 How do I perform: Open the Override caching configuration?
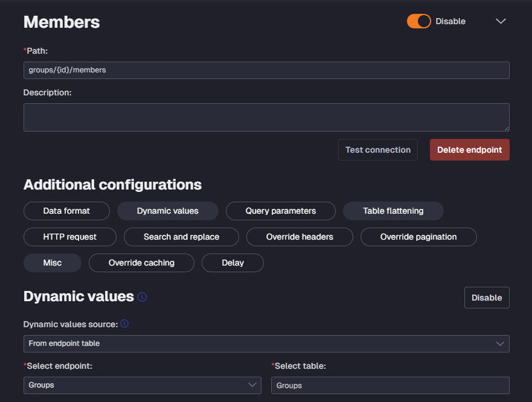pos(141,263)
